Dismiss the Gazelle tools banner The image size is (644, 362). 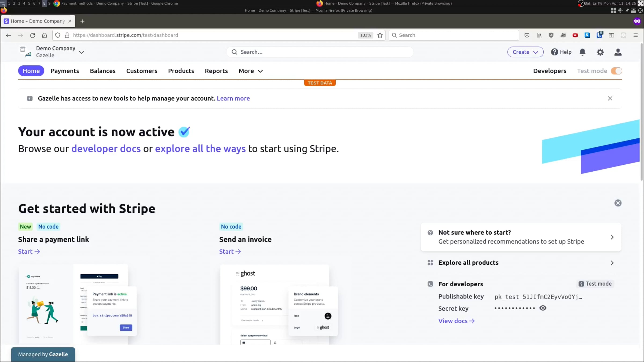pyautogui.click(x=610, y=98)
